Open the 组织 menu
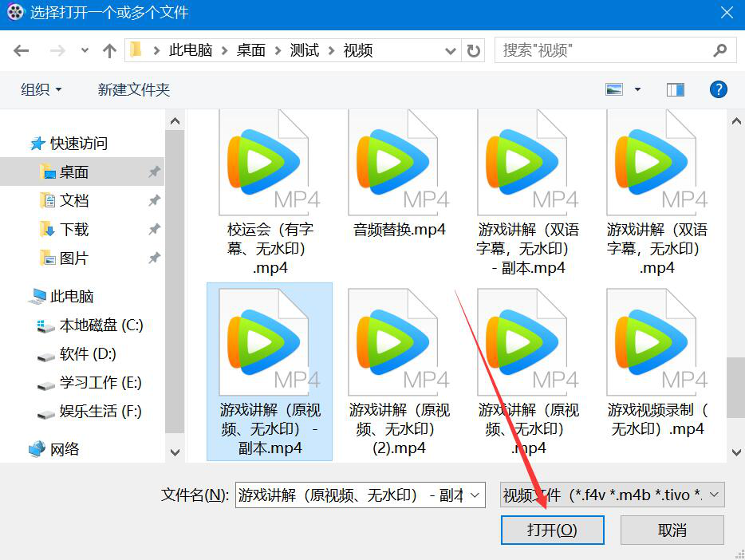The height and width of the screenshot is (560, 745). pyautogui.click(x=41, y=89)
